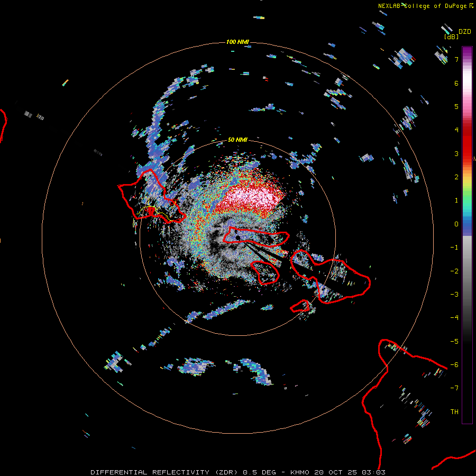Click the 0 value on the color scale
The image size is (476, 476).
pos(456,224)
